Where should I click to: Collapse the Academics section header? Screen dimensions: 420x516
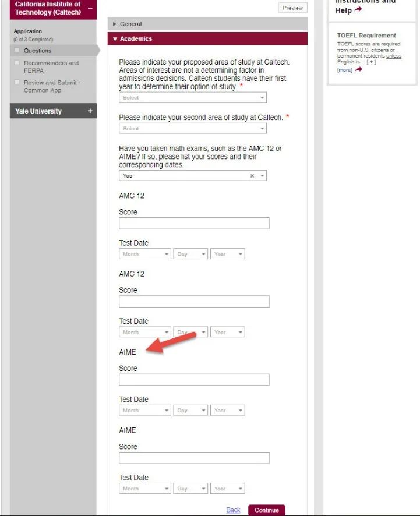[x=207, y=38]
